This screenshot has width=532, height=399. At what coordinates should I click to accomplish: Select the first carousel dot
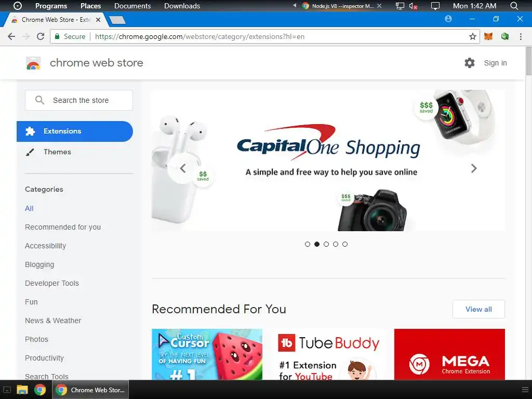308,244
